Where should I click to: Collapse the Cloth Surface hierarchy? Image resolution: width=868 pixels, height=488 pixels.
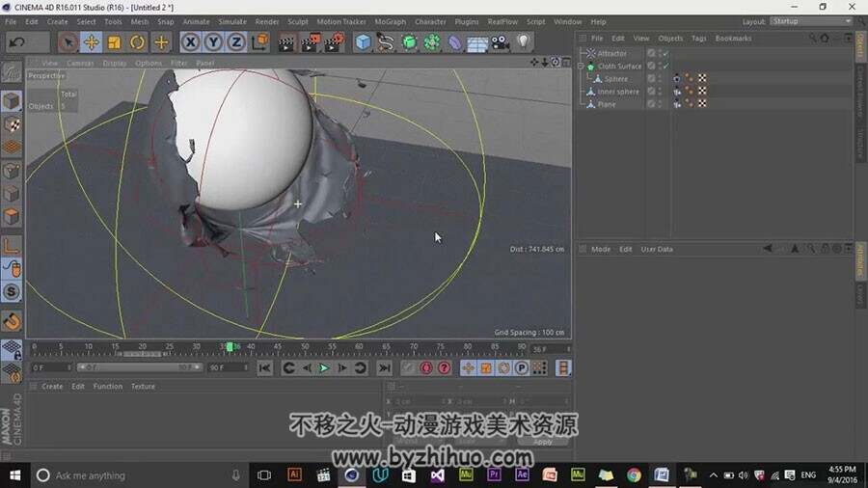pyautogui.click(x=581, y=66)
